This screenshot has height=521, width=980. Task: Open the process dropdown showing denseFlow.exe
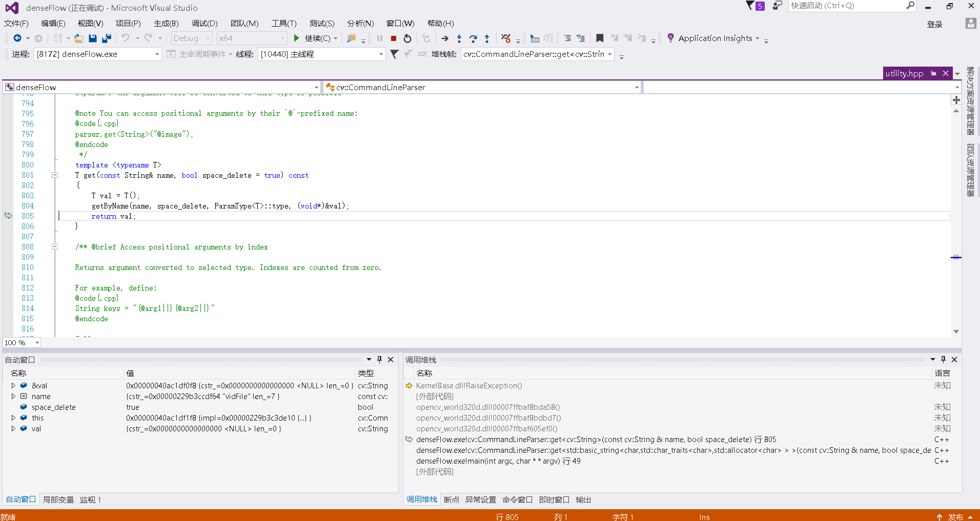point(97,54)
